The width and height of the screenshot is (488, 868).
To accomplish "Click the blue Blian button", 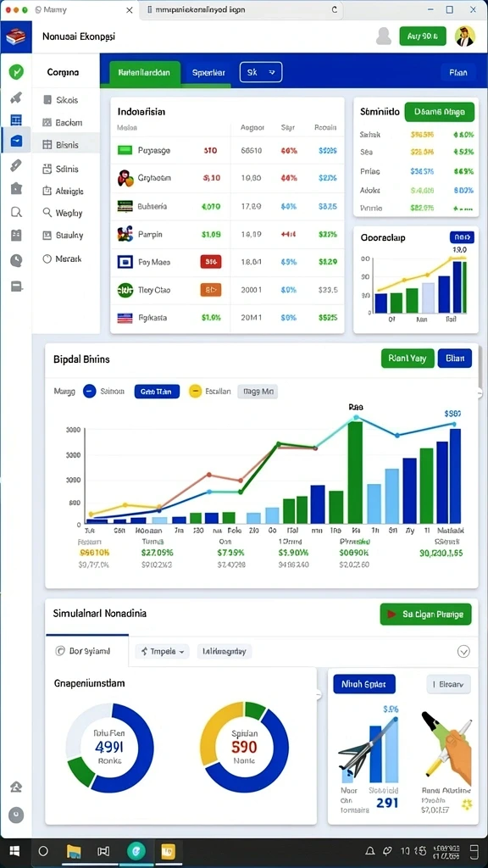I will point(455,359).
